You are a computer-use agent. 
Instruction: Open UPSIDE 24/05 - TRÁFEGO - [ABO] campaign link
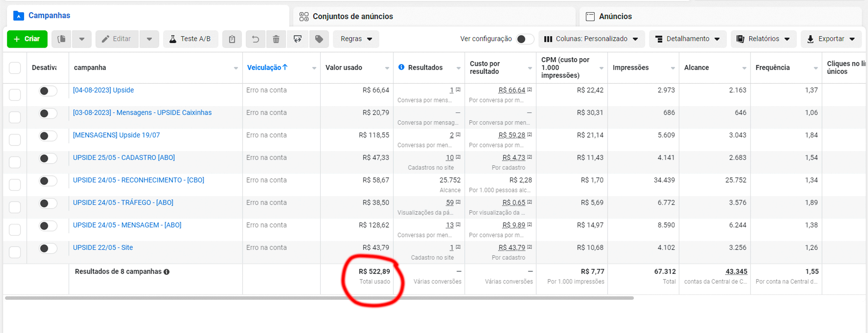123,203
